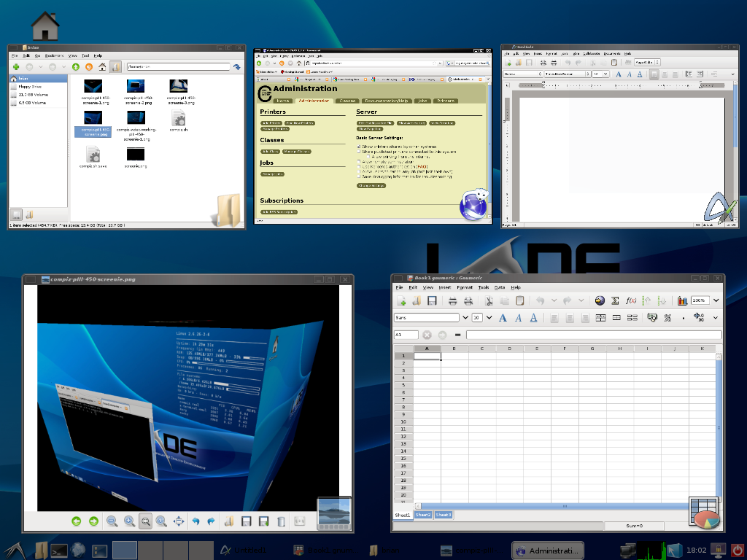This screenshot has width=747, height=560.
Task: Click the zoom out magnifier in image viewer
Action: coord(112,521)
